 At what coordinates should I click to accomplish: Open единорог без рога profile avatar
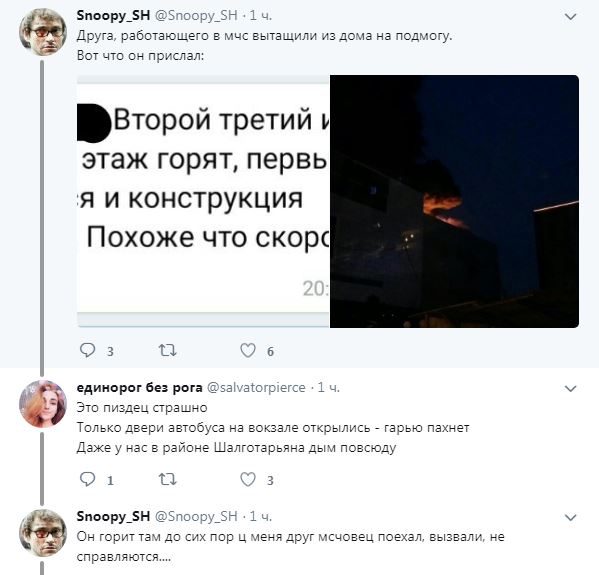click(x=43, y=404)
